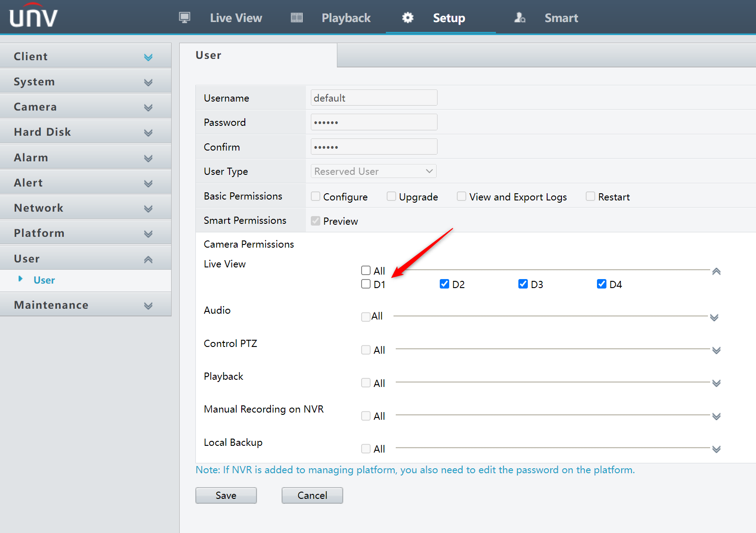Image resolution: width=756 pixels, height=533 pixels.
Task: Click the Smart person icon
Action: 520,18
